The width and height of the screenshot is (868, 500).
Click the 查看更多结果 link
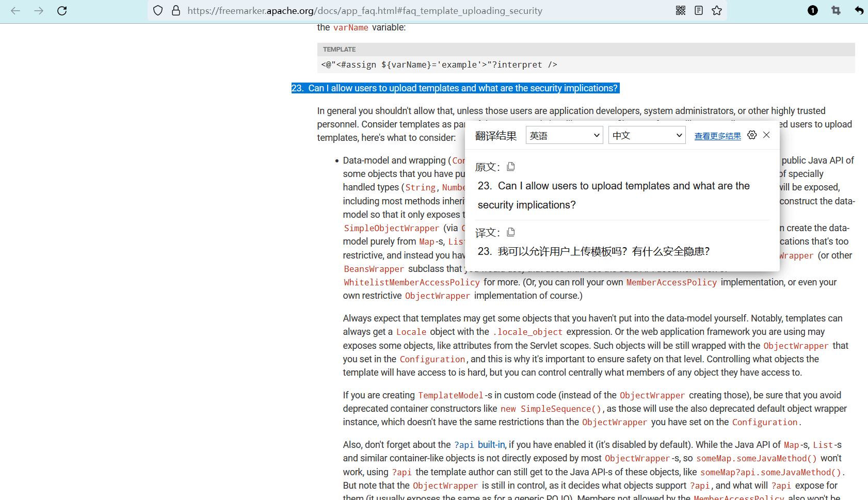[717, 136]
